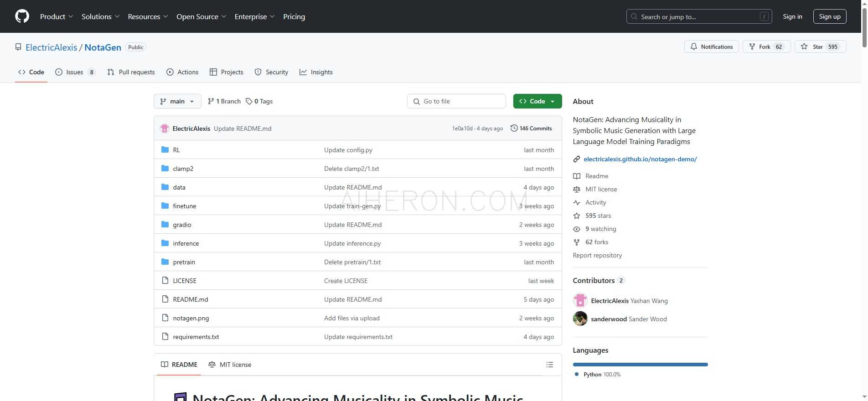Focus the Search or jump to field
Viewport: 868px width, 401px height.
point(699,16)
